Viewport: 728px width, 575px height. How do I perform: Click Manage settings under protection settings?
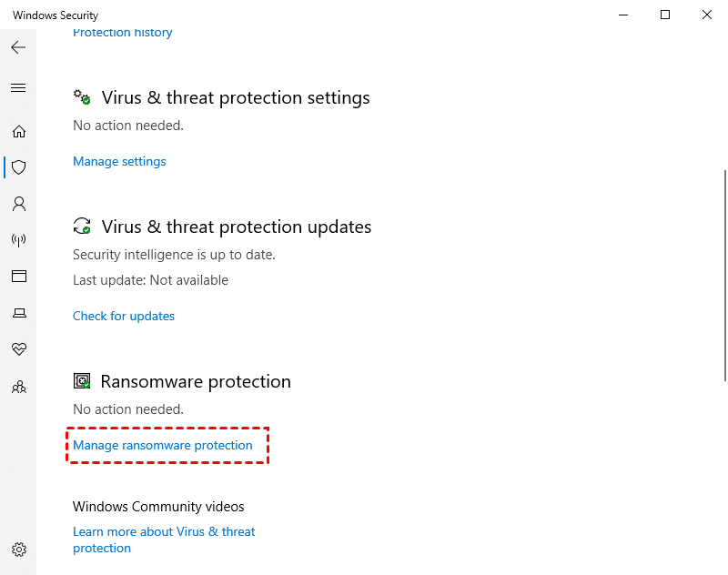(x=119, y=161)
